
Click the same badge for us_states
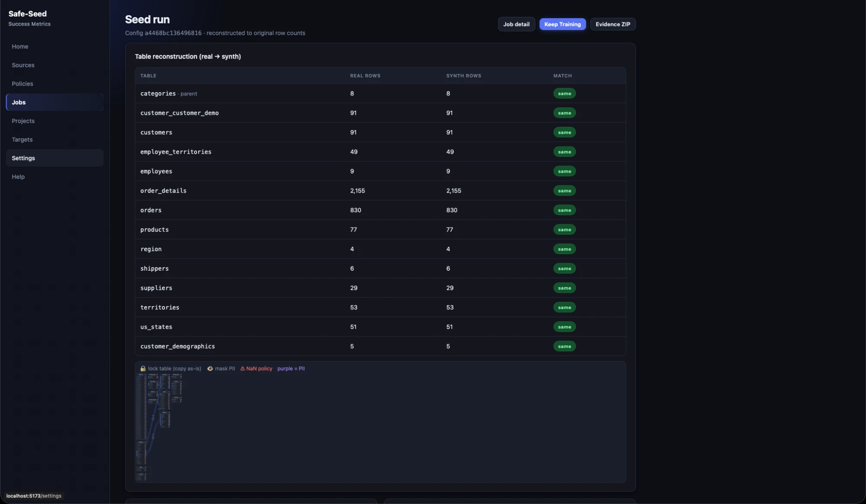point(564,327)
